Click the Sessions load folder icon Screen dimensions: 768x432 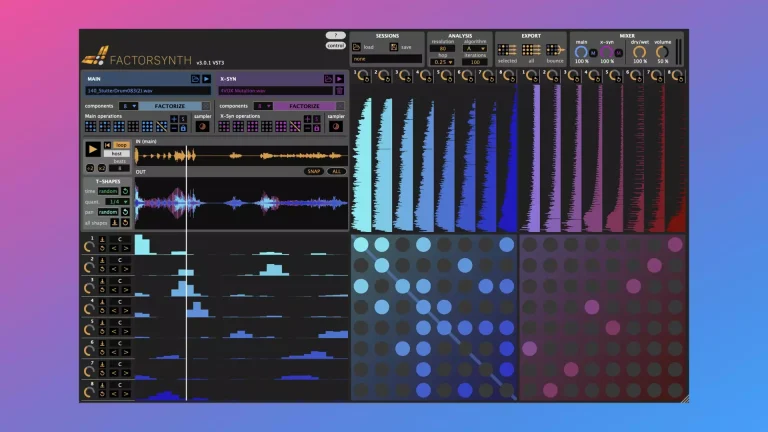(x=358, y=47)
